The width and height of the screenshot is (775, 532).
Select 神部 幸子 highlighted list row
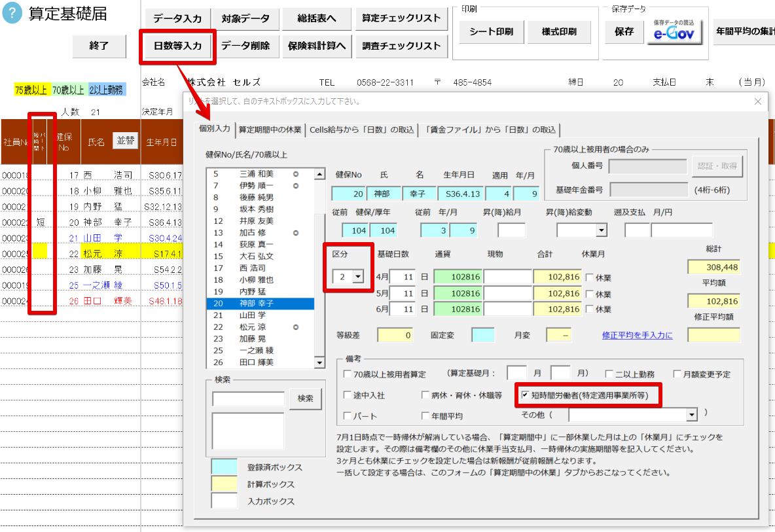[x=260, y=303]
